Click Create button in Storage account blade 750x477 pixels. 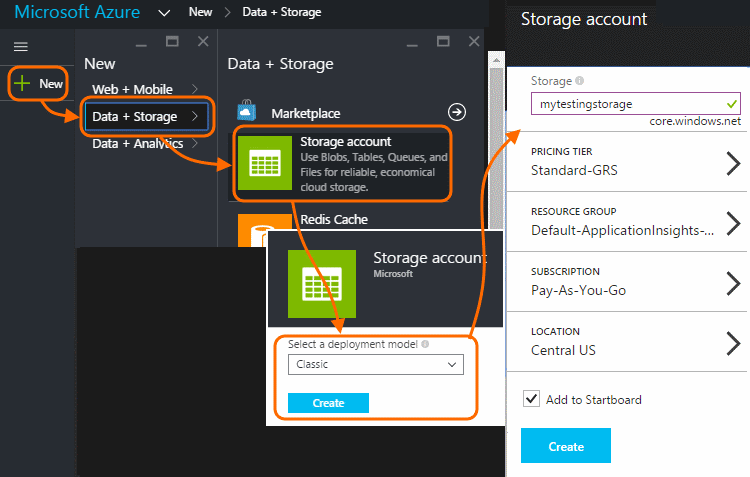[x=566, y=445]
